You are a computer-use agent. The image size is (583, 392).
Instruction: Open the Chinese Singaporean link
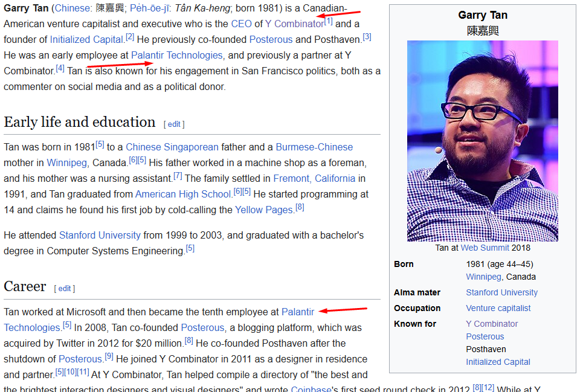click(172, 147)
